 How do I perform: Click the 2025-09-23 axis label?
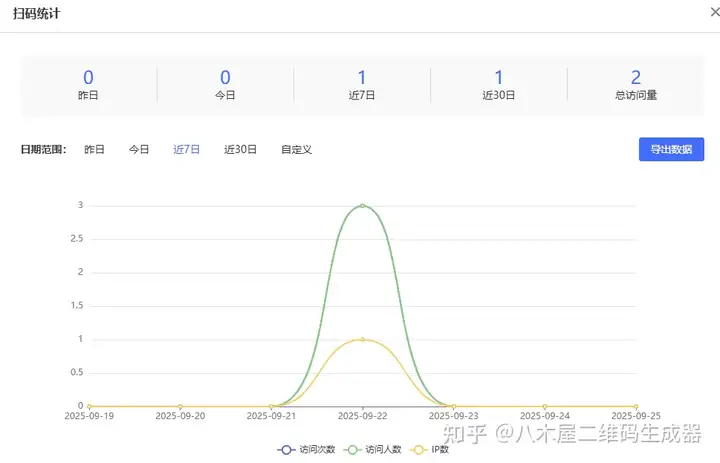[454, 416]
